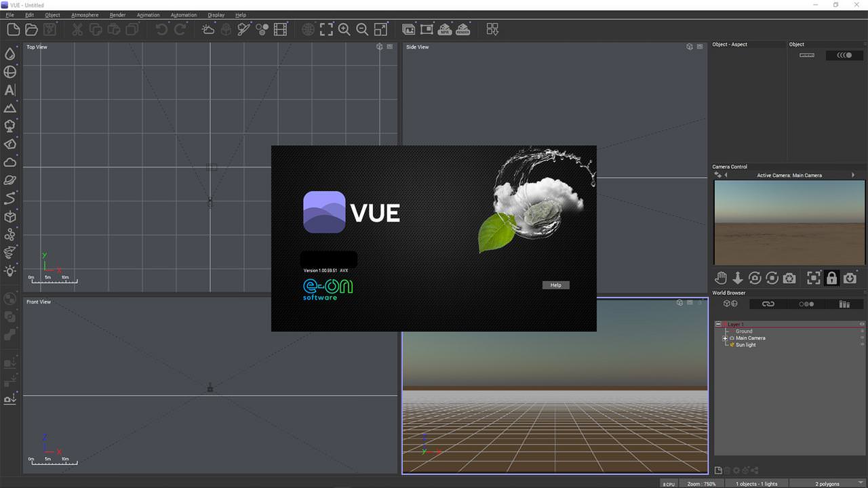Add a terrain mountain object
The image size is (868, 488).
(10, 108)
